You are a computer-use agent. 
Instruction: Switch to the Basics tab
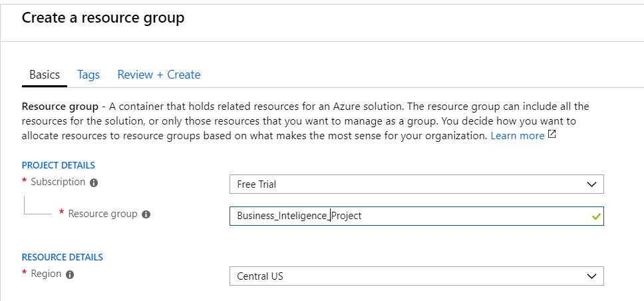[45, 75]
